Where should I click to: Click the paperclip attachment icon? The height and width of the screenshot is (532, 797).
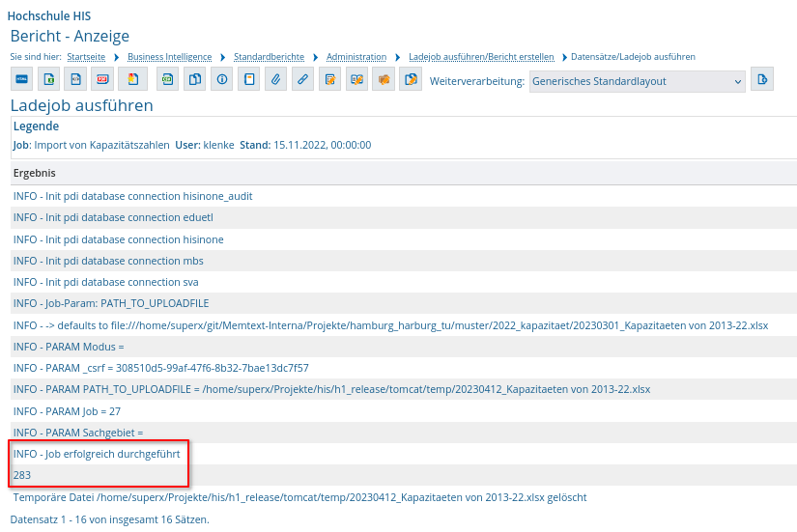[x=276, y=79]
